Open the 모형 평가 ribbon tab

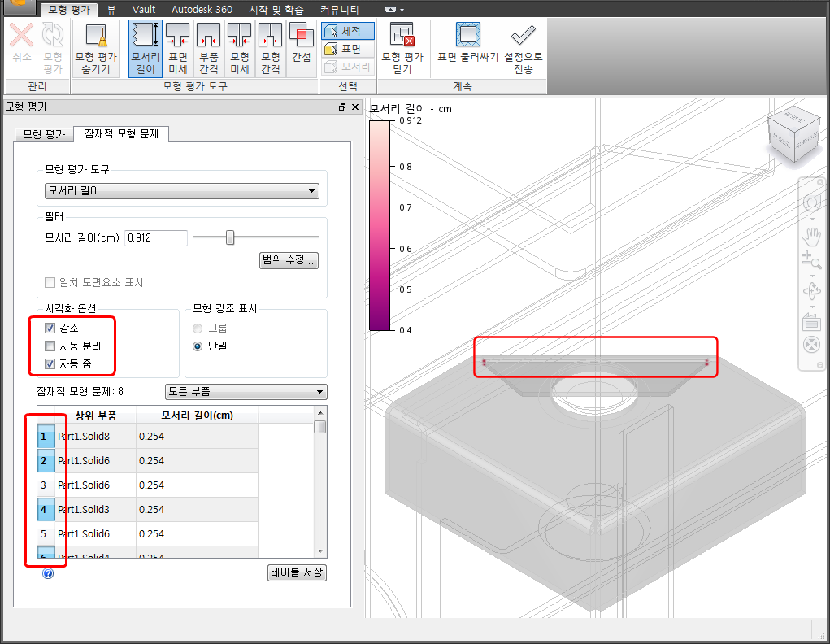coord(69,10)
